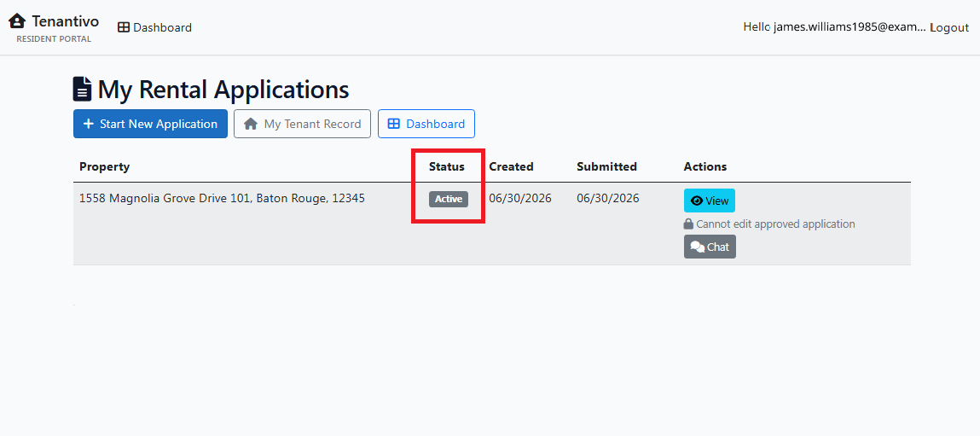This screenshot has height=436, width=980.
Task: Click the plus icon in Start New Application
Action: (x=89, y=124)
